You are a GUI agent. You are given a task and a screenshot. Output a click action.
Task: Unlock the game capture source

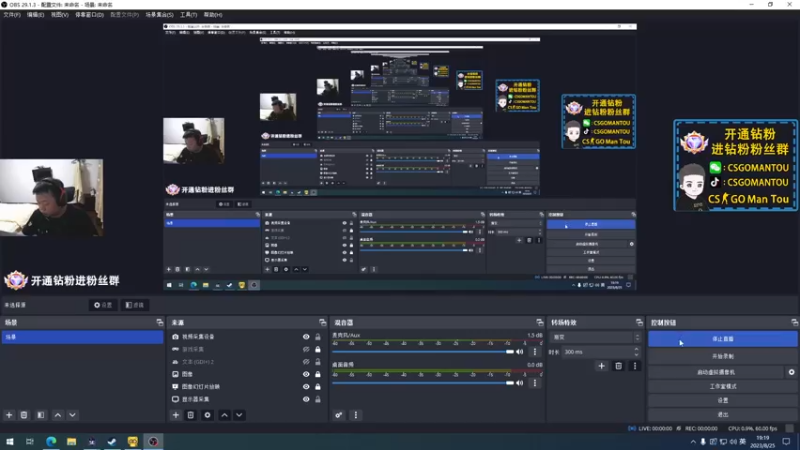coord(318,349)
